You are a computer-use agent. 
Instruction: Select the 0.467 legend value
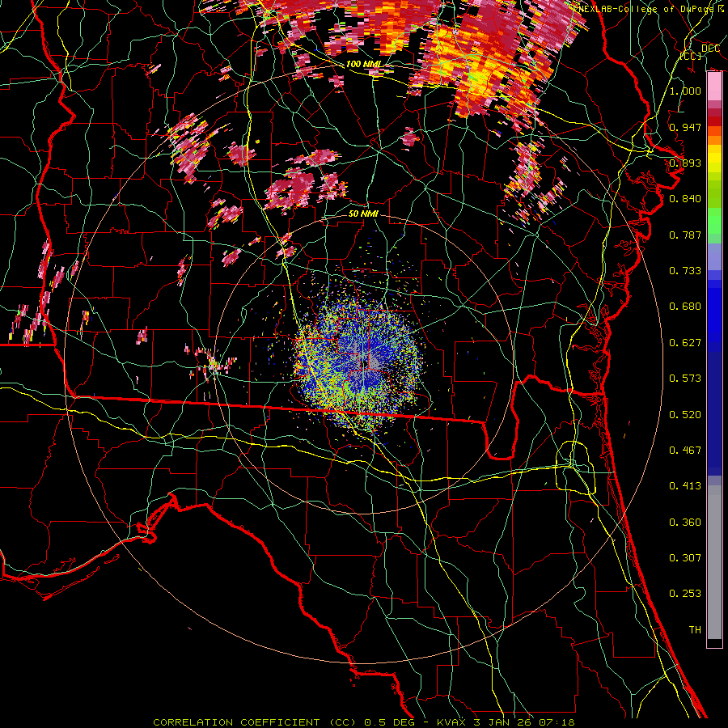[x=685, y=450]
